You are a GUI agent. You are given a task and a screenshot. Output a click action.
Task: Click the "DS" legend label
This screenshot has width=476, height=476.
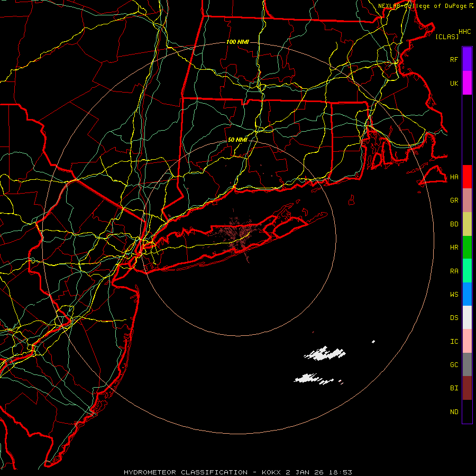(454, 318)
